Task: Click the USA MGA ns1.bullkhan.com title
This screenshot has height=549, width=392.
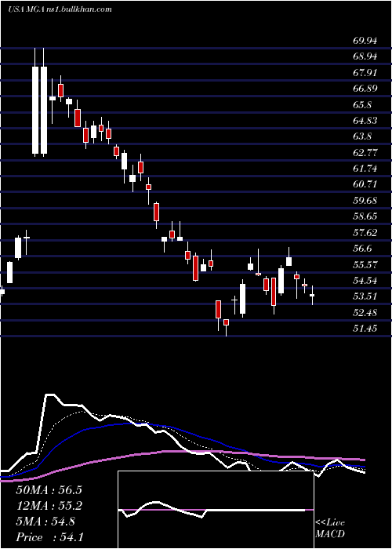Action: [60, 9]
